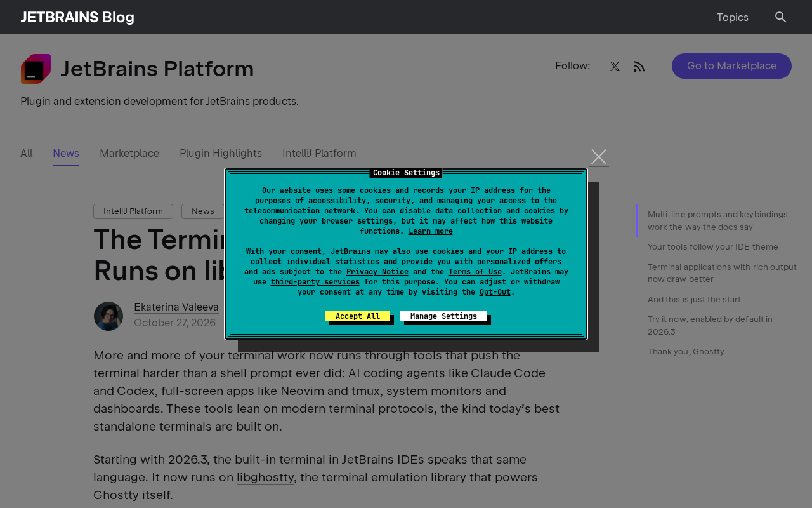Screen dimensions: 812x508
Task: Jump to Multi-line prompts and keybindings section
Action: pos(717,220)
